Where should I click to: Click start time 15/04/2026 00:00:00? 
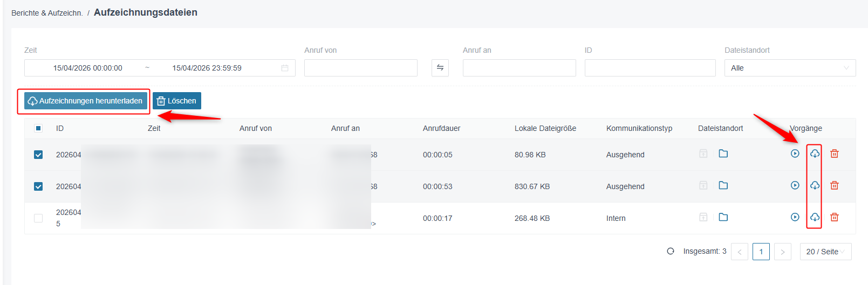point(88,68)
